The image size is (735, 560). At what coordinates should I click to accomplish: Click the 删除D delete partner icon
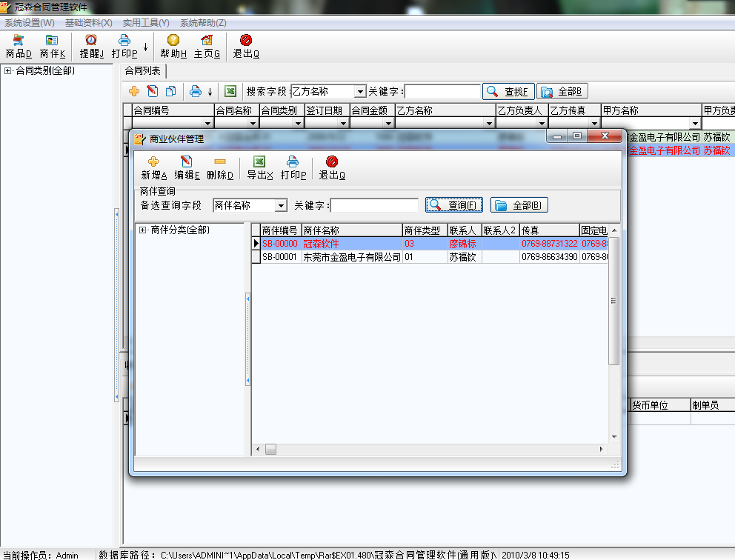tap(220, 161)
